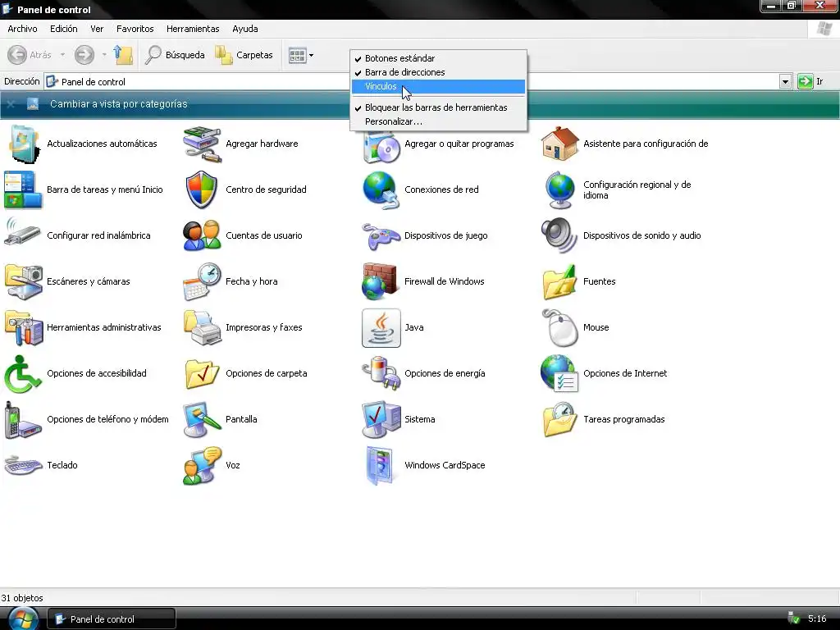Open the Pantalla icon
Image resolution: width=840 pixels, height=630 pixels.
coord(202,420)
